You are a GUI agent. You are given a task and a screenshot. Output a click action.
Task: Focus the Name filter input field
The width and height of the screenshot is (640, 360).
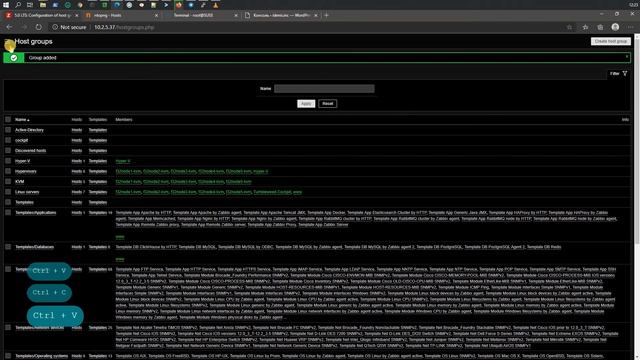(324, 89)
